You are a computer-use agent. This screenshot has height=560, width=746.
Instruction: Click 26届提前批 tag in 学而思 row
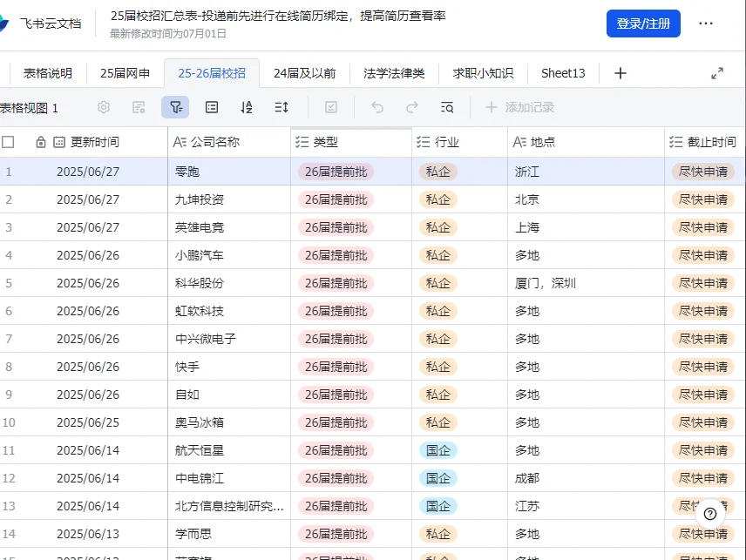click(336, 534)
